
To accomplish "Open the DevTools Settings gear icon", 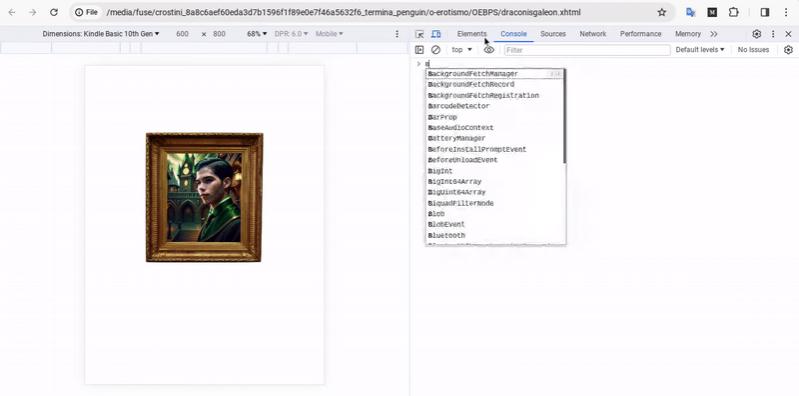I will click(x=757, y=34).
